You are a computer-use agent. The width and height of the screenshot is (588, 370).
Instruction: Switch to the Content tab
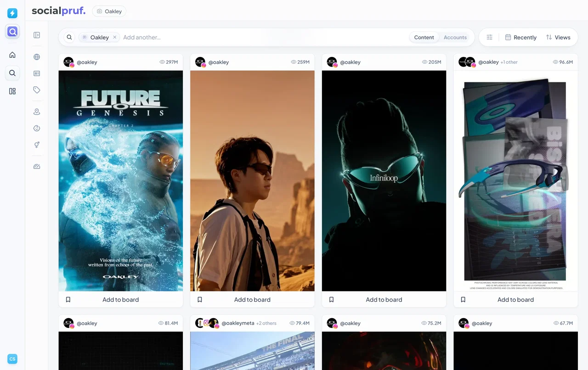424,38
